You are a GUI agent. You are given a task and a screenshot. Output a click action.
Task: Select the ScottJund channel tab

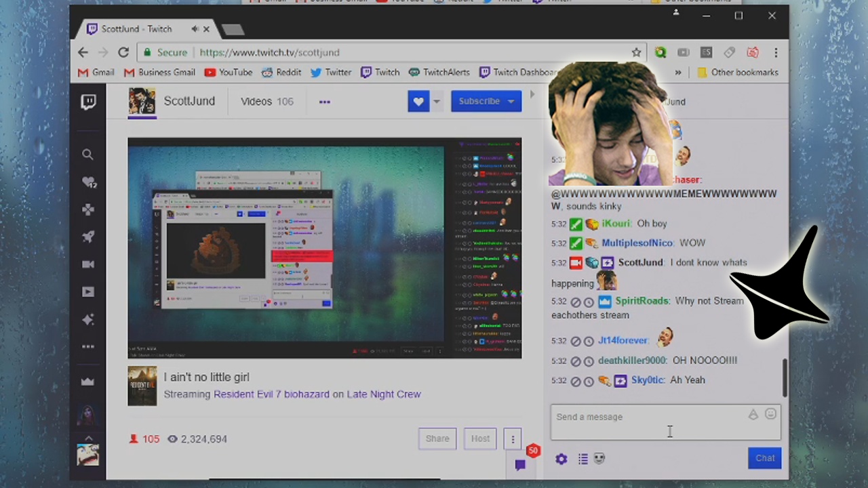pos(189,101)
